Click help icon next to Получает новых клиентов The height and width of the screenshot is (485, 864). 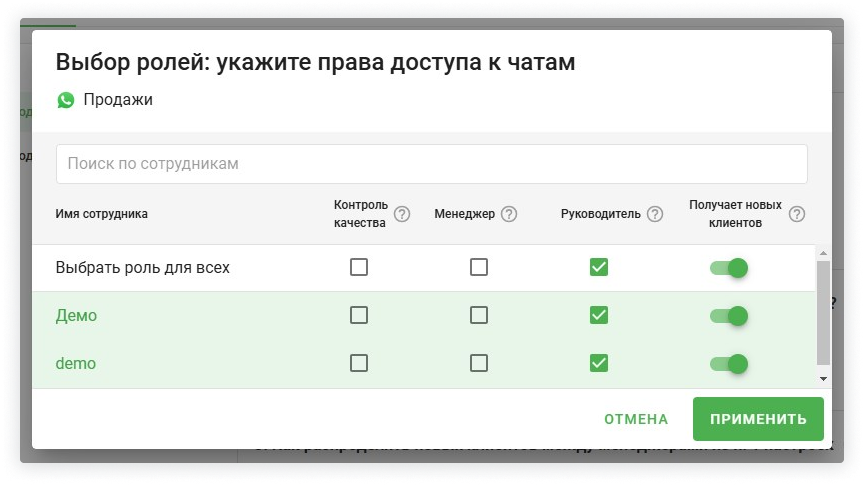click(x=797, y=214)
